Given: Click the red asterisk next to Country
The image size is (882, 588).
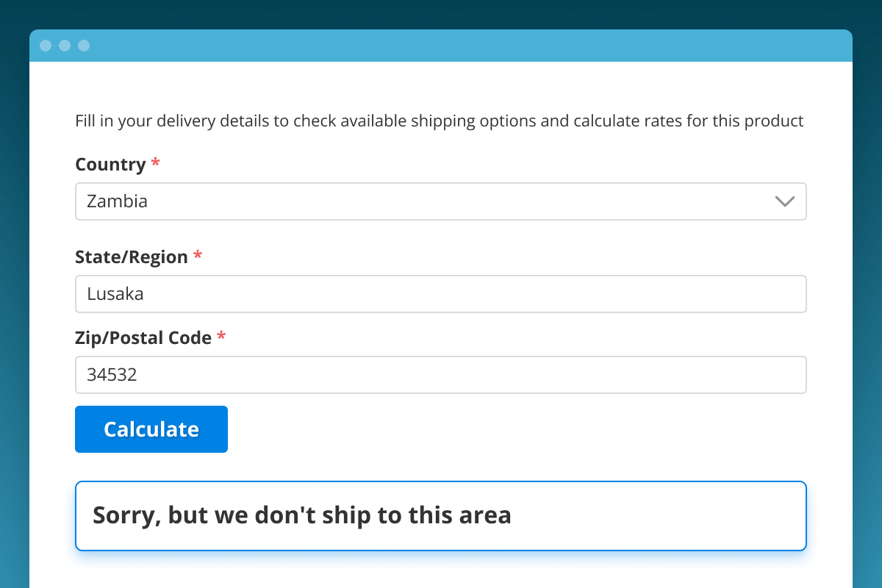Looking at the screenshot, I should [155, 163].
